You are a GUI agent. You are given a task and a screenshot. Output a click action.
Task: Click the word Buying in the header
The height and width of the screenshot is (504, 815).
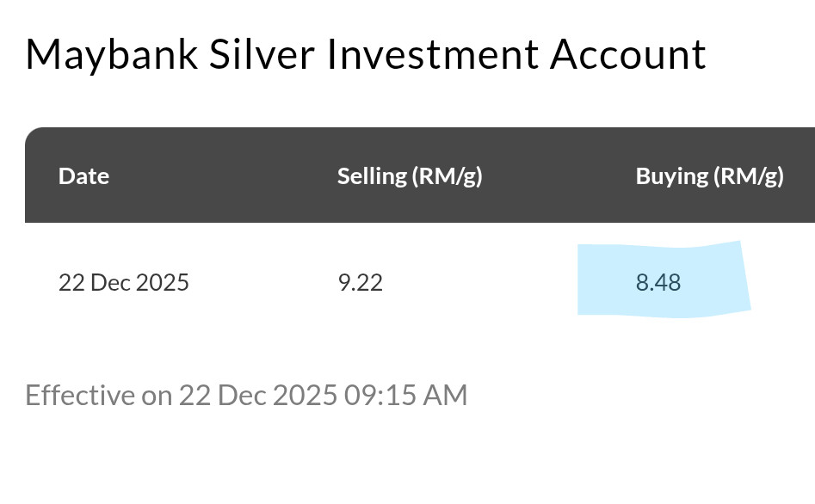[671, 176]
